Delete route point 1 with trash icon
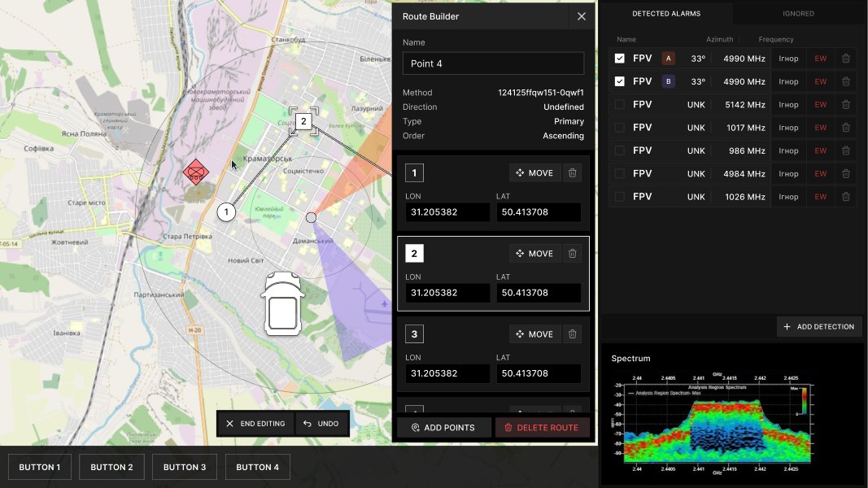Image resolution: width=868 pixels, height=488 pixels. click(x=573, y=172)
